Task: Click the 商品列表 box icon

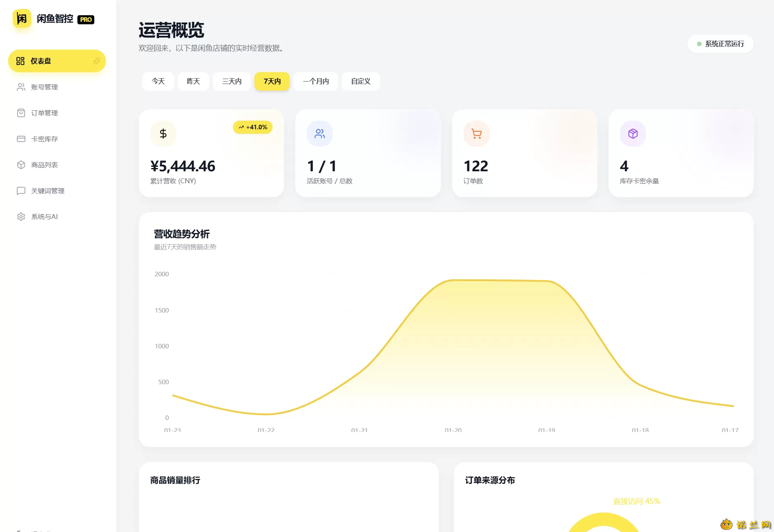Action: pos(21,165)
